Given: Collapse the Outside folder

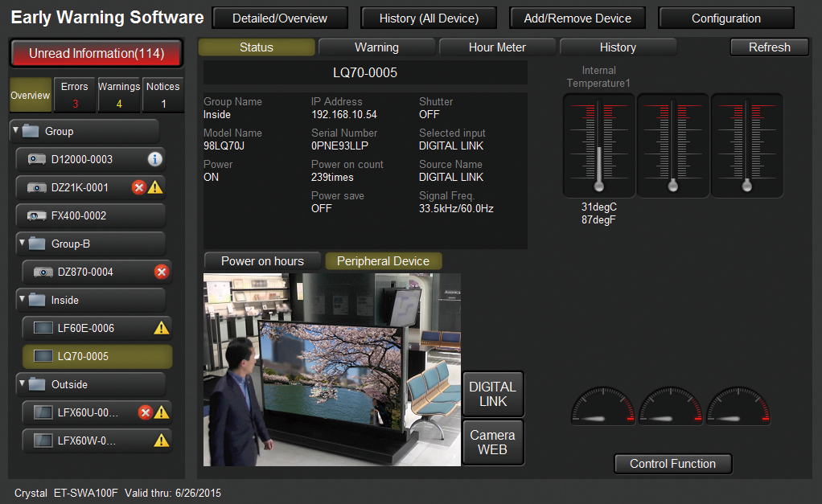Looking at the screenshot, I should pyautogui.click(x=22, y=384).
